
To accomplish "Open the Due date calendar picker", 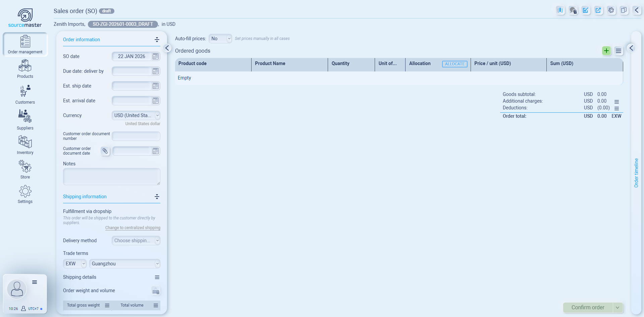I will point(156,71).
